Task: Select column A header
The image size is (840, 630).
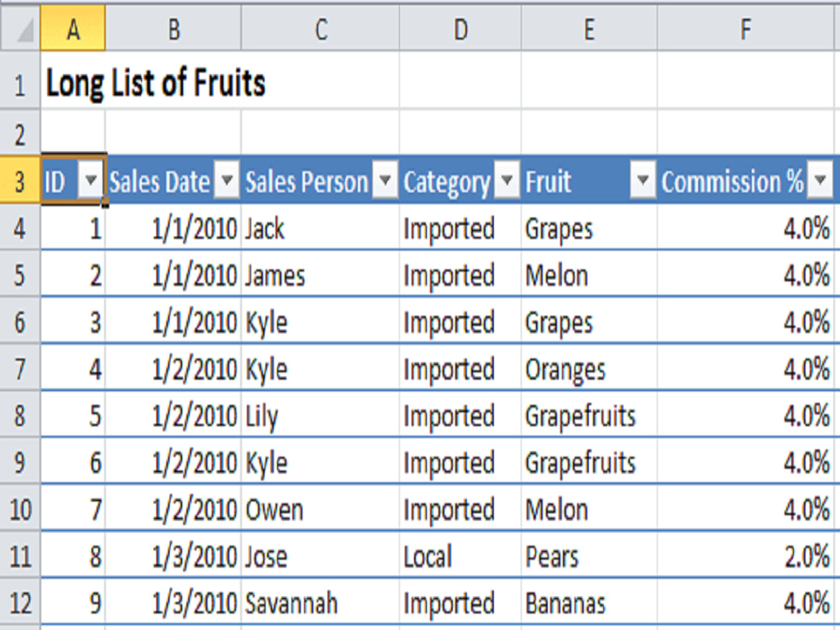Action: [x=73, y=30]
